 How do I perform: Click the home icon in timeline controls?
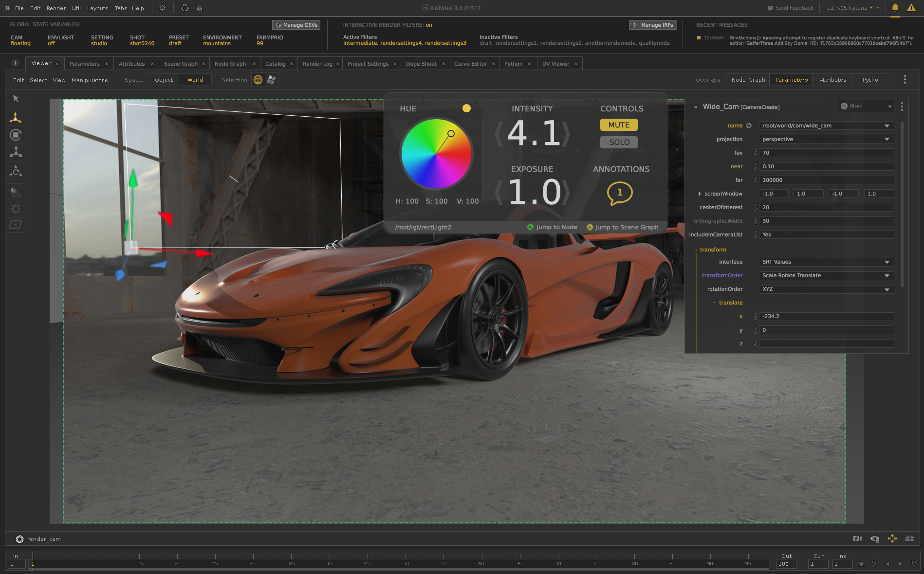pyautogui.click(x=861, y=564)
